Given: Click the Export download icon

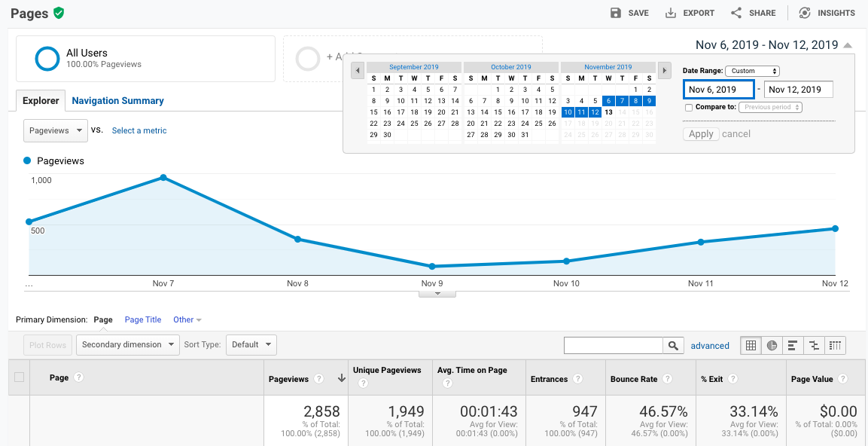Looking at the screenshot, I should [671, 13].
